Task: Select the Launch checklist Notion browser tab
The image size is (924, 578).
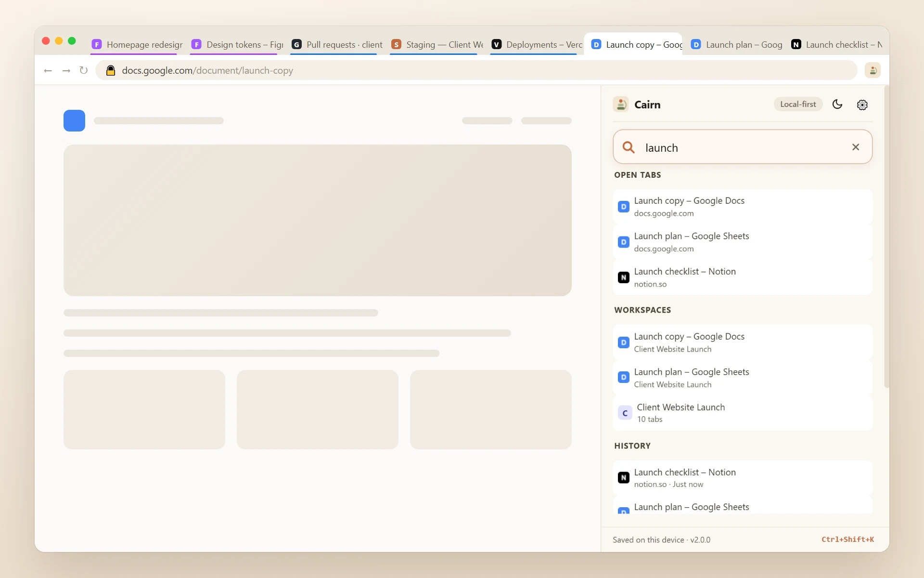Action: 836,44
